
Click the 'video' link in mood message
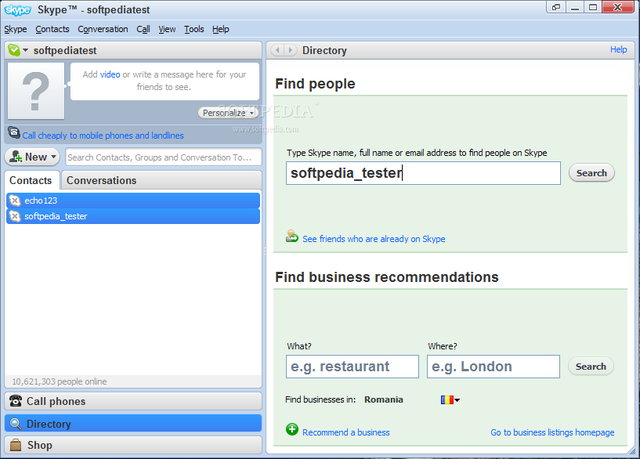(x=110, y=75)
